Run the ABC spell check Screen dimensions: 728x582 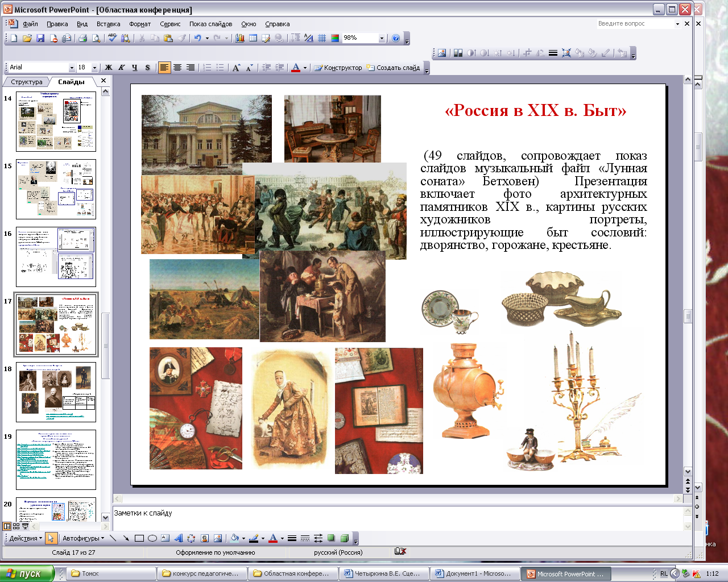(112, 38)
